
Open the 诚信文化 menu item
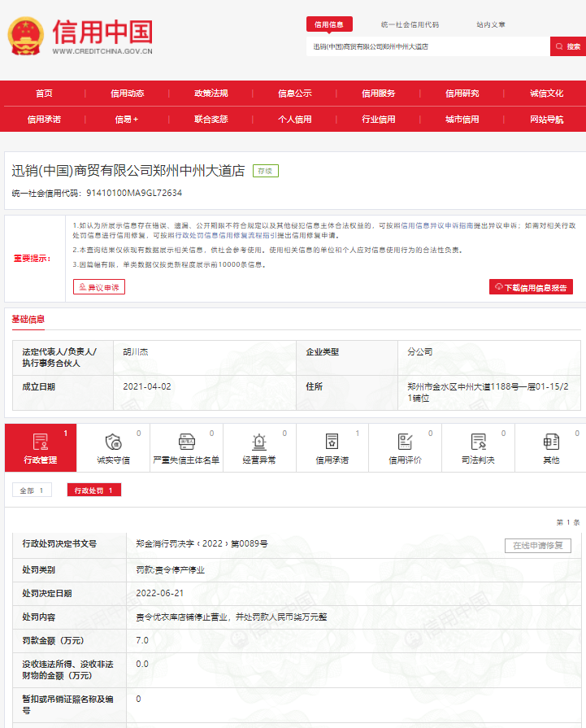point(546,94)
